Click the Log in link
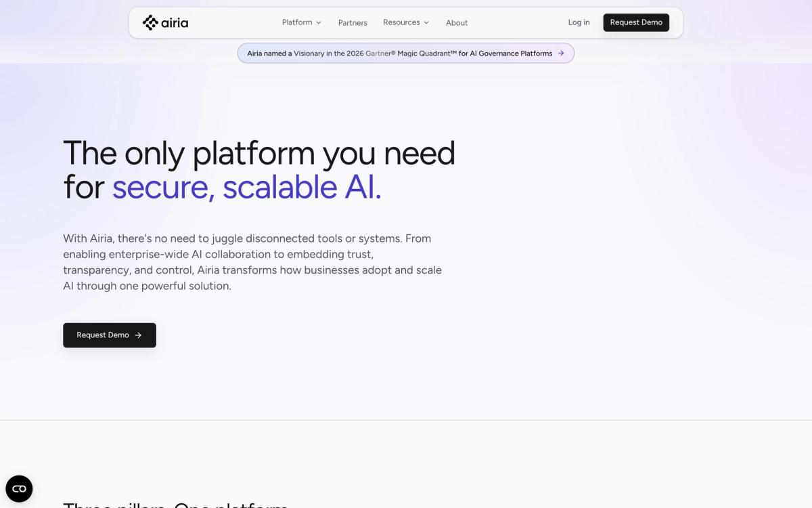This screenshot has width=812, height=508. pos(579,22)
